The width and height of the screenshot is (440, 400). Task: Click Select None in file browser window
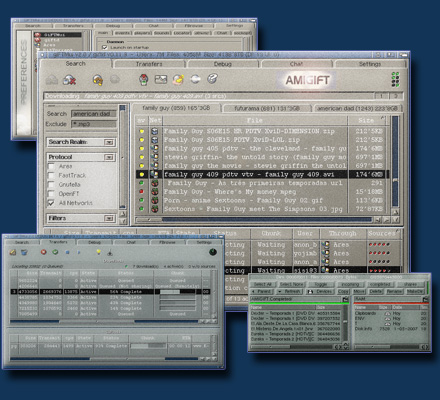[291, 284]
